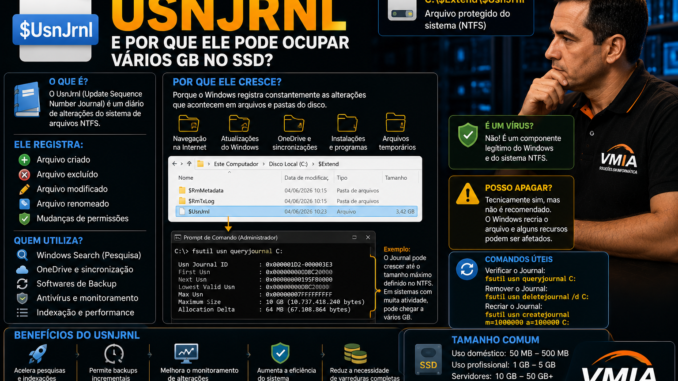
Task: Go back with the Explorer back arrow
Action: 175,164
